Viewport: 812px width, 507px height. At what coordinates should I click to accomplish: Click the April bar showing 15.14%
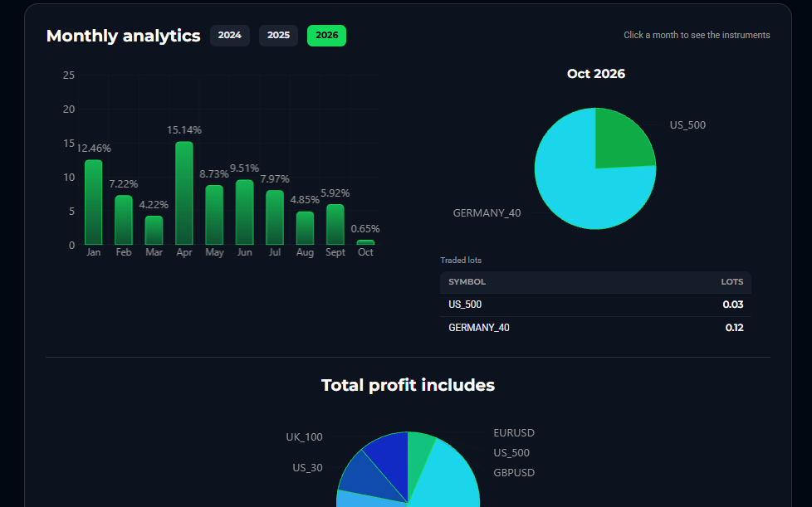pos(183,193)
